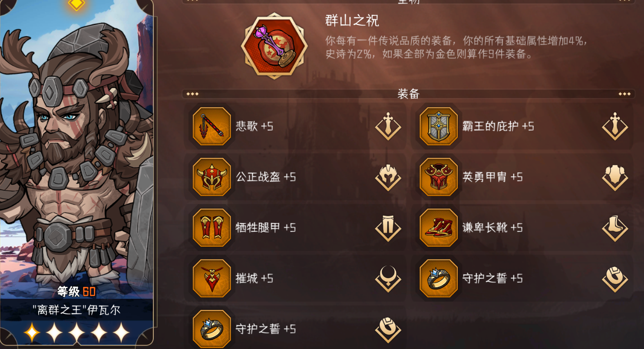Tap the pants slot badge beside 牺牲腿甲
This screenshot has width=644, height=349.
388,228
